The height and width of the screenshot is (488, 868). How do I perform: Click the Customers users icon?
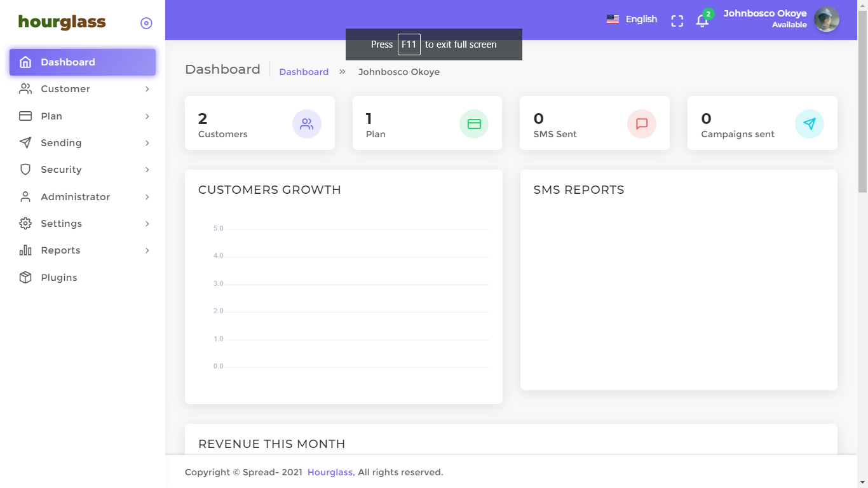click(307, 124)
